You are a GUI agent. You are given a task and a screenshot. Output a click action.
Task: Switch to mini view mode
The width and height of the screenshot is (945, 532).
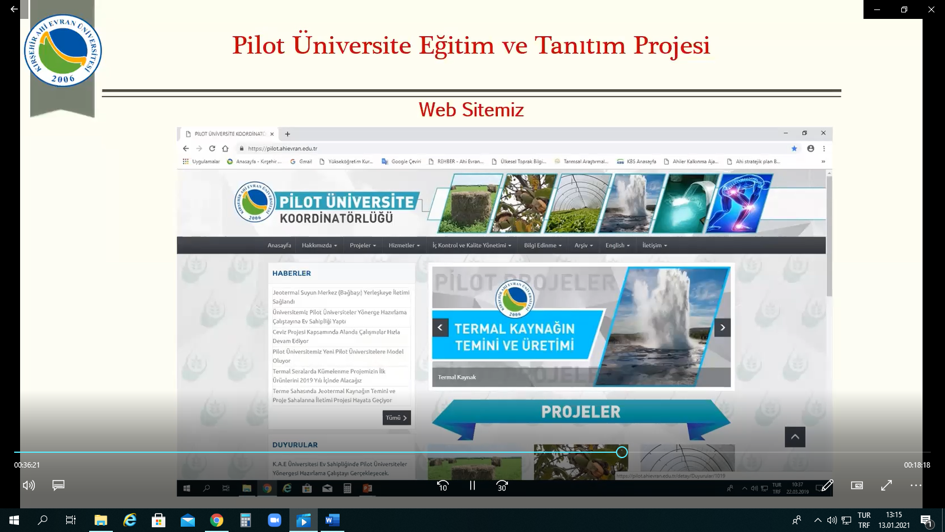pyautogui.click(x=856, y=485)
